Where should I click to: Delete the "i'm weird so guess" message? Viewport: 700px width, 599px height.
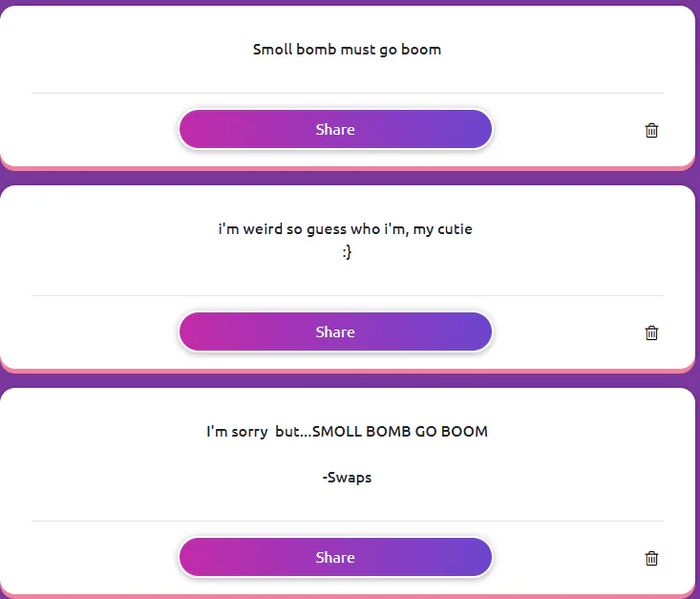[x=651, y=333]
